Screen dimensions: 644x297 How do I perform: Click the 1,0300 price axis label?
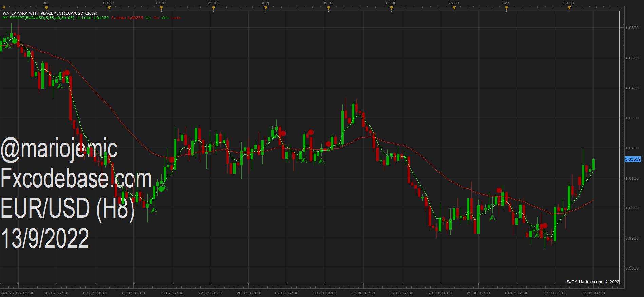pos(632,118)
